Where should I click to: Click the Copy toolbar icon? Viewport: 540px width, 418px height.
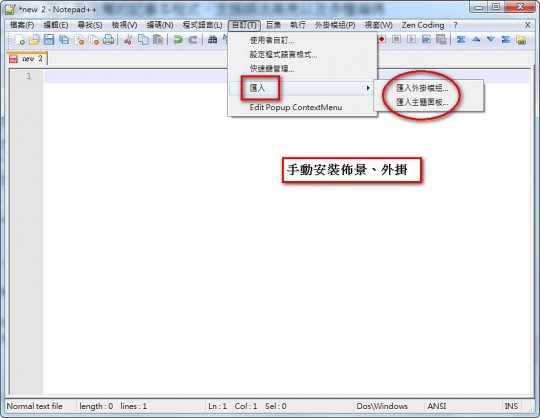(x=143, y=40)
